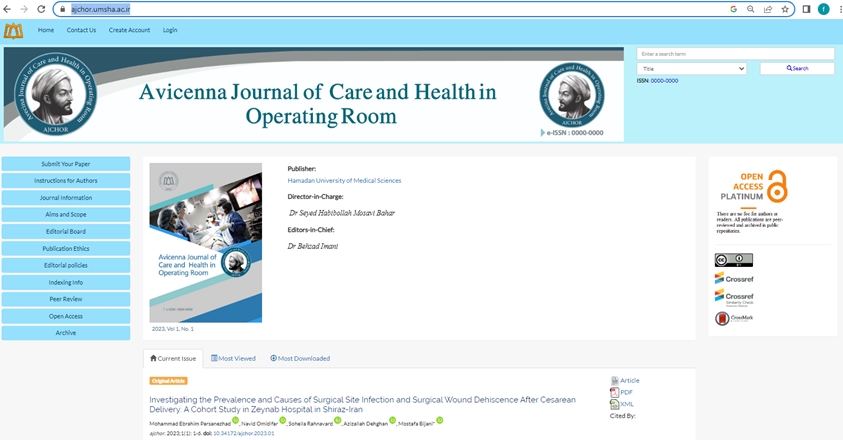Open ORCID icon after Azizallah Dehghan
This screenshot has height=440, width=843.
392,421
